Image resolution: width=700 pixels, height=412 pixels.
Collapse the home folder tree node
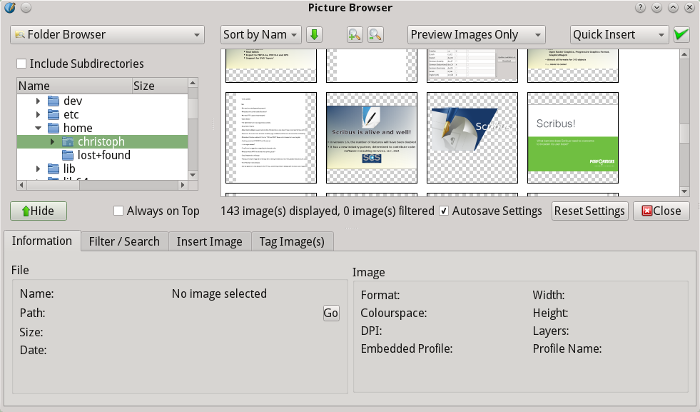point(38,128)
